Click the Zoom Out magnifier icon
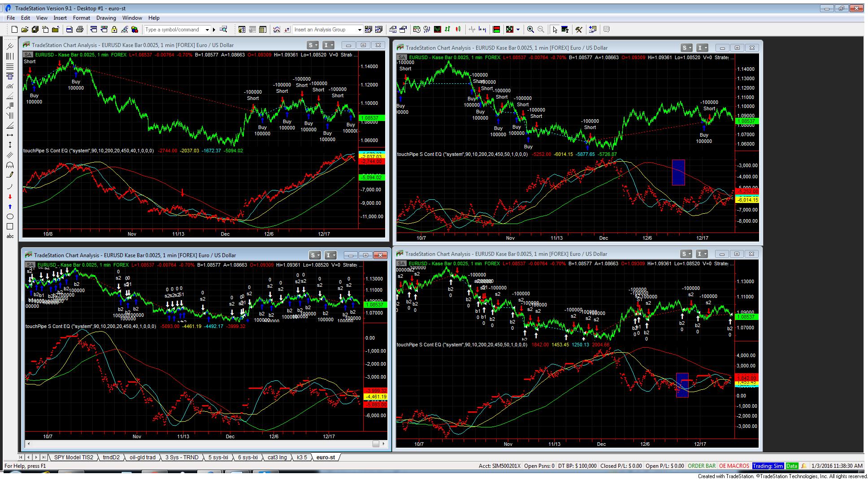The width and height of the screenshot is (868, 479). click(x=541, y=30)
